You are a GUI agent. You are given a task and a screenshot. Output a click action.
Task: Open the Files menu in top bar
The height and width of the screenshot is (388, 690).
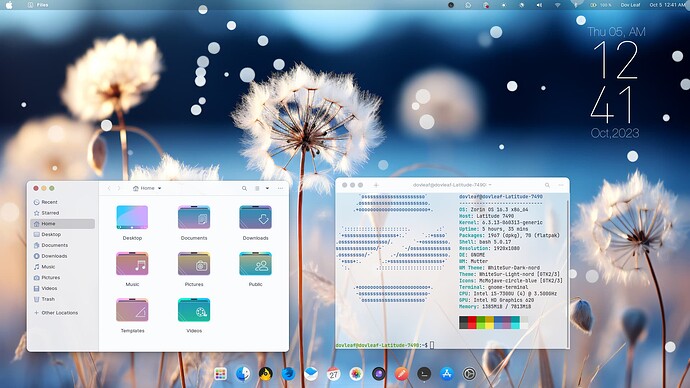tap(38, 5)
